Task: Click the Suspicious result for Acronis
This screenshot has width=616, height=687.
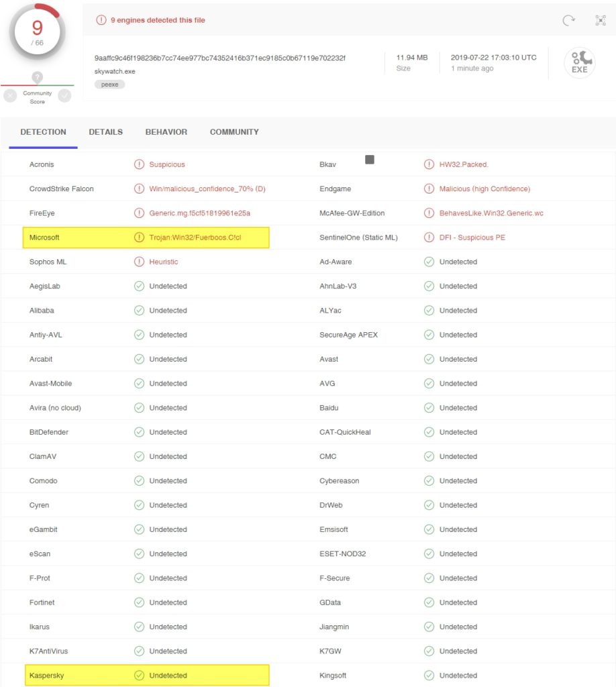Action: pos(167,164)
